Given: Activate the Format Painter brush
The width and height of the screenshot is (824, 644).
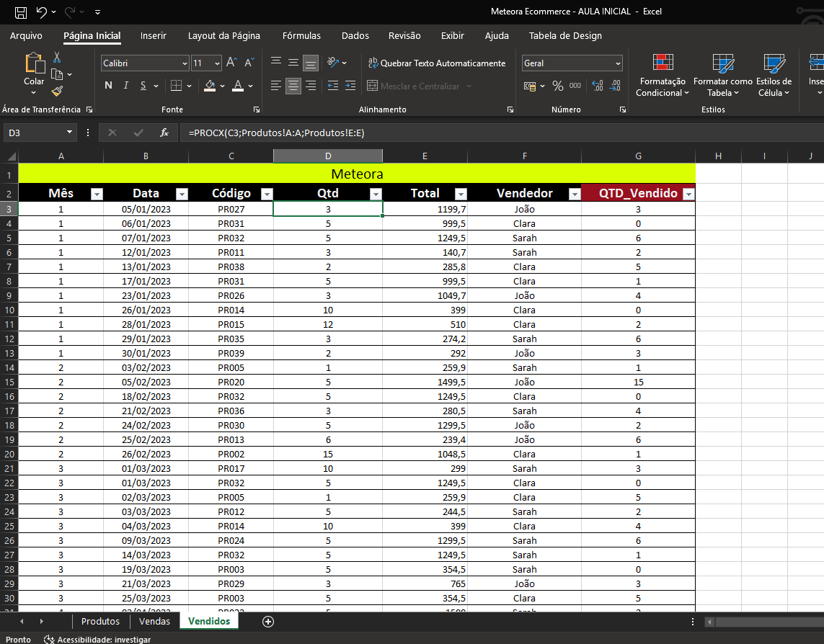Looking at the screenshot, I should 57,91.
